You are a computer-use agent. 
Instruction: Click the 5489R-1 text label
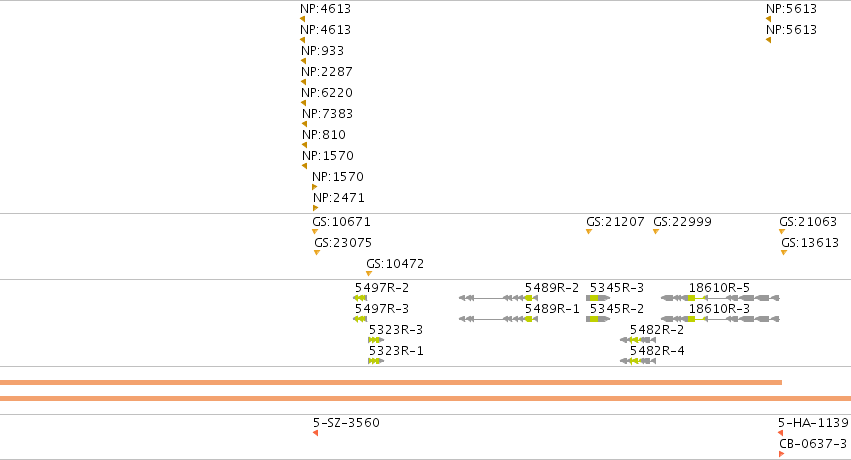pos(552,309)
